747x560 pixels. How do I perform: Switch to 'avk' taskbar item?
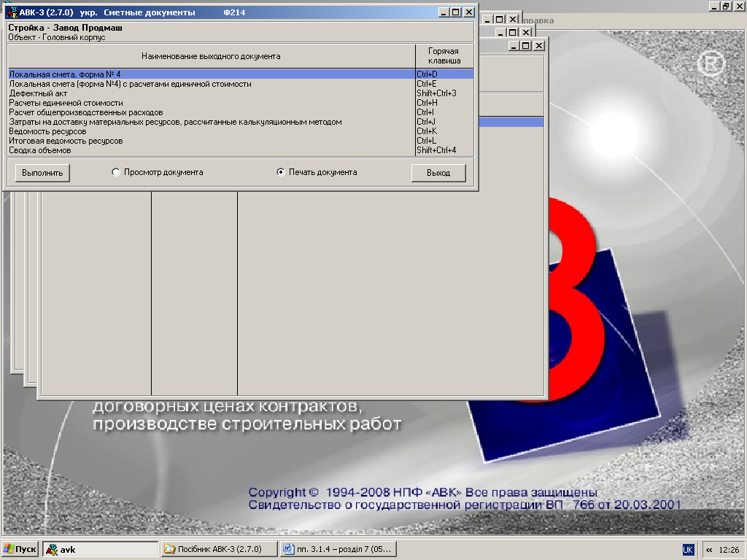(101, 549)
